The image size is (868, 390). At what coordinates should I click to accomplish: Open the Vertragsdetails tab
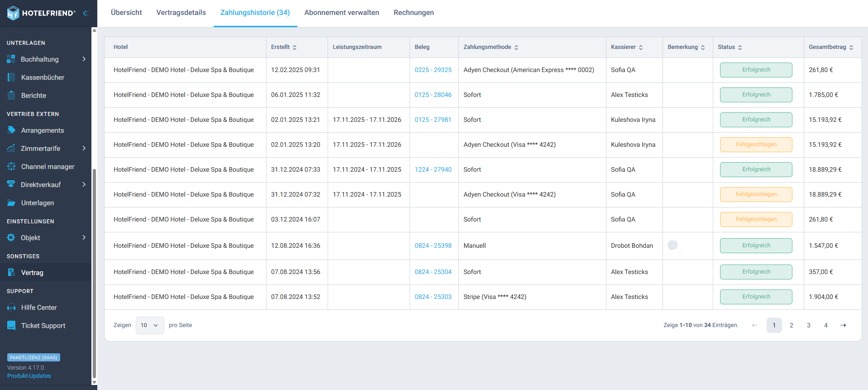[181, 13]
